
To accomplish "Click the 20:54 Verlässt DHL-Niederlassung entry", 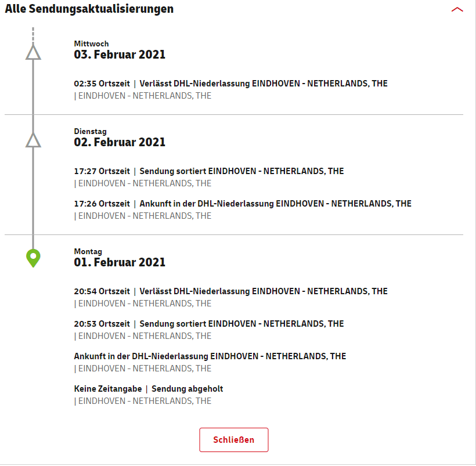I will [230, 298].
